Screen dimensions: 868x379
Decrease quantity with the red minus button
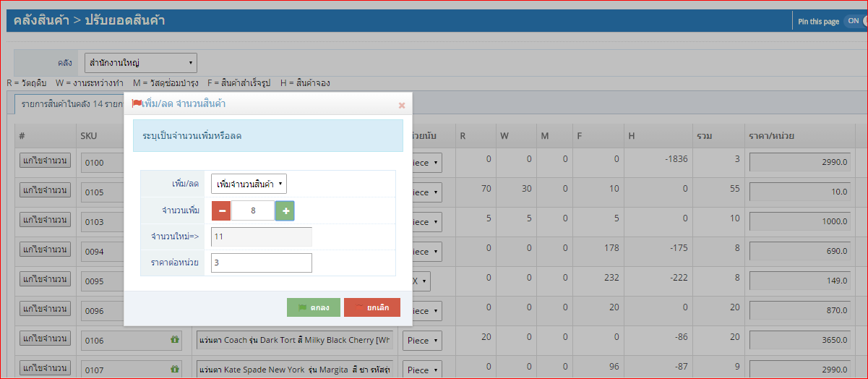[x=222, y=210]
